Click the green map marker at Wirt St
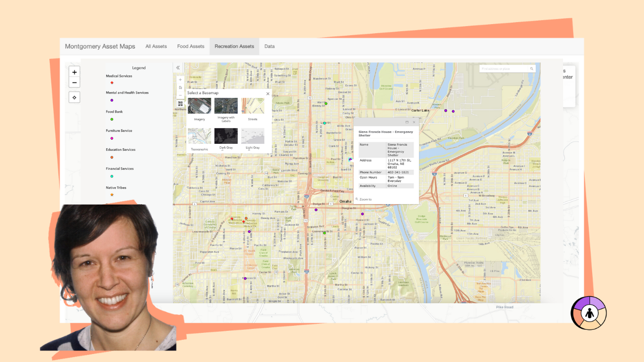644x362 pixels. pyautogui.click(x=326, y=104)
